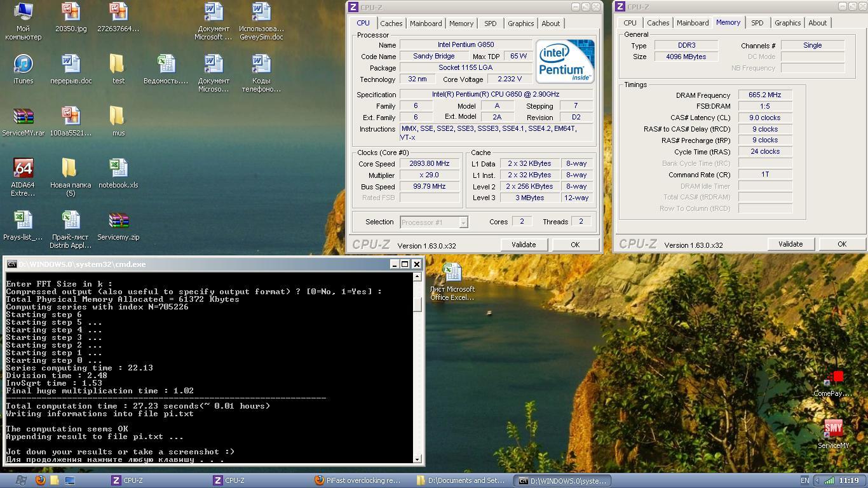Click the Channels # value Single
Viewport: 868px width, 488px height.
tap(813, 45)
